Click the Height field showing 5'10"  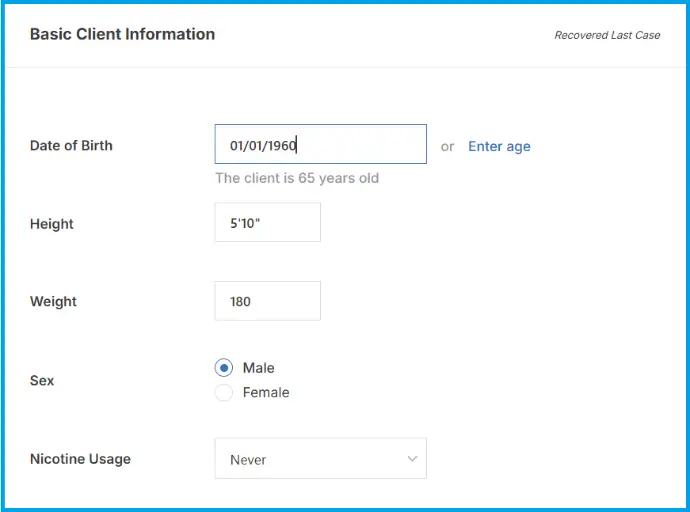coord(268,222)
